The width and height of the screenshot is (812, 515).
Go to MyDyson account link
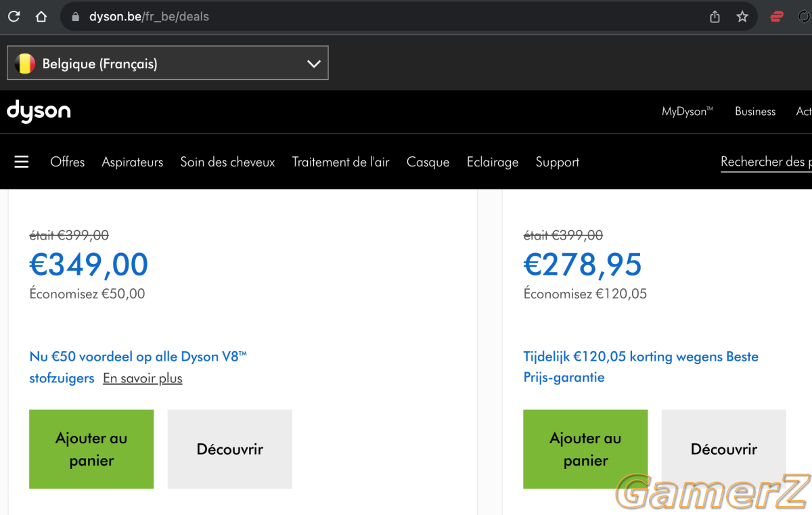click(x=687, y=111)
